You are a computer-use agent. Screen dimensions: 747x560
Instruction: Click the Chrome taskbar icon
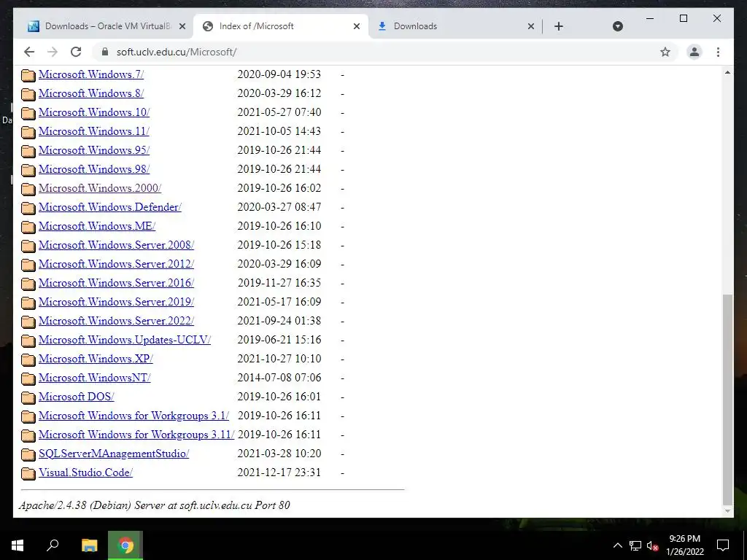coord(125,545)
